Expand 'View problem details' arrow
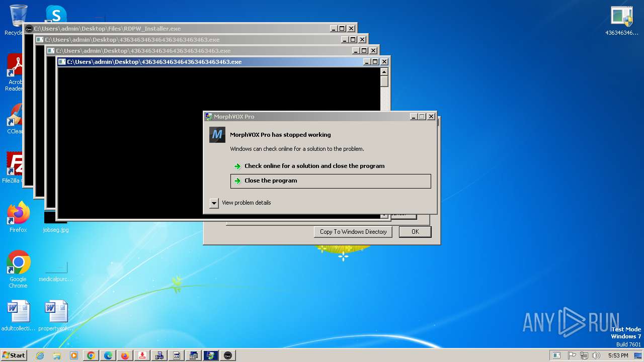The height and width of the screenshot is (362, 644). click(214, 203)
